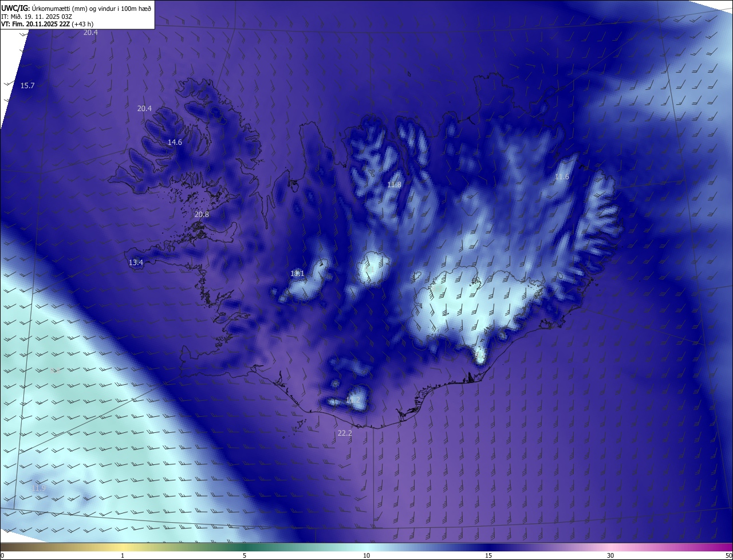Viewport: 733px width, 560px height.
Task: Click the 11.8 value in north Iceland
Action: click(394, 185)
